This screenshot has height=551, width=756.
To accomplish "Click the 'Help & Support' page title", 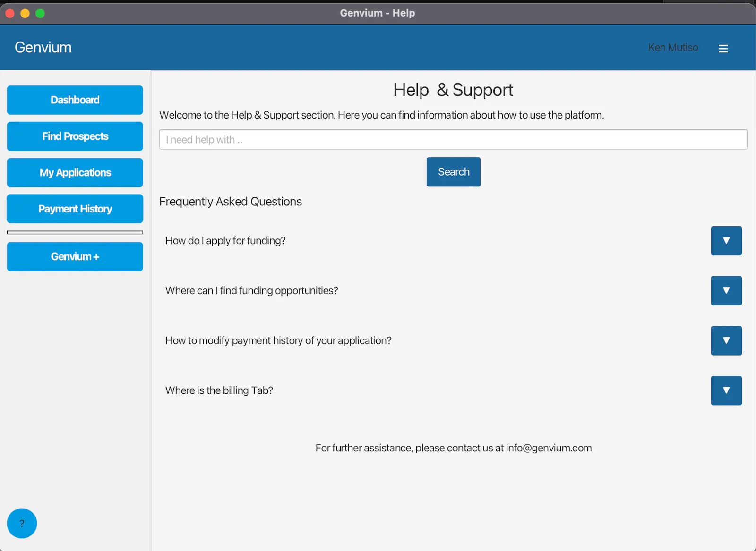I will point(453,90).
